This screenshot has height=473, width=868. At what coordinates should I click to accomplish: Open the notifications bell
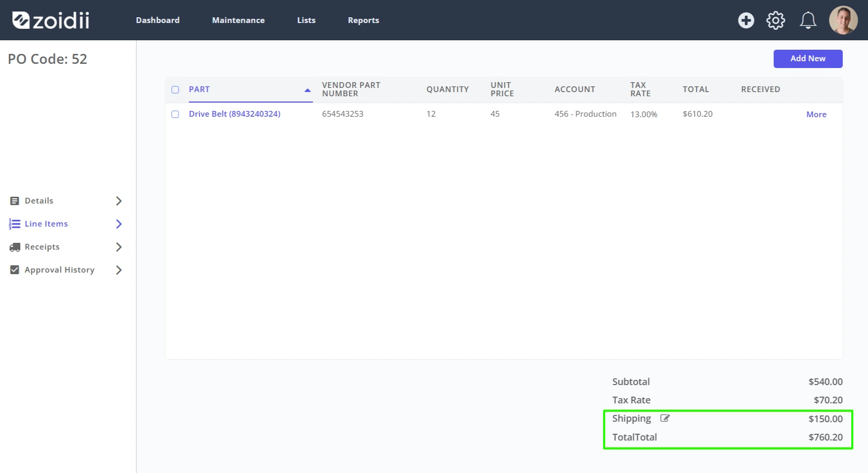808,20
